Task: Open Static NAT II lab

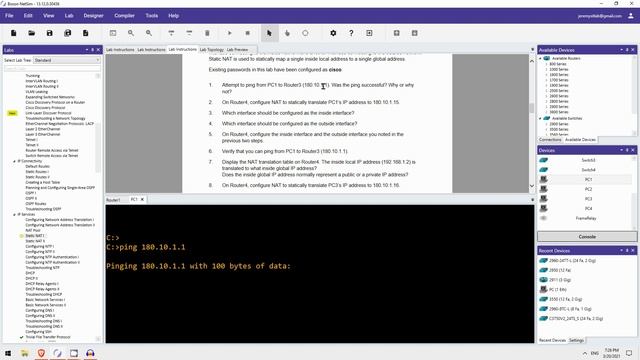Action: [x=35, y=241]
